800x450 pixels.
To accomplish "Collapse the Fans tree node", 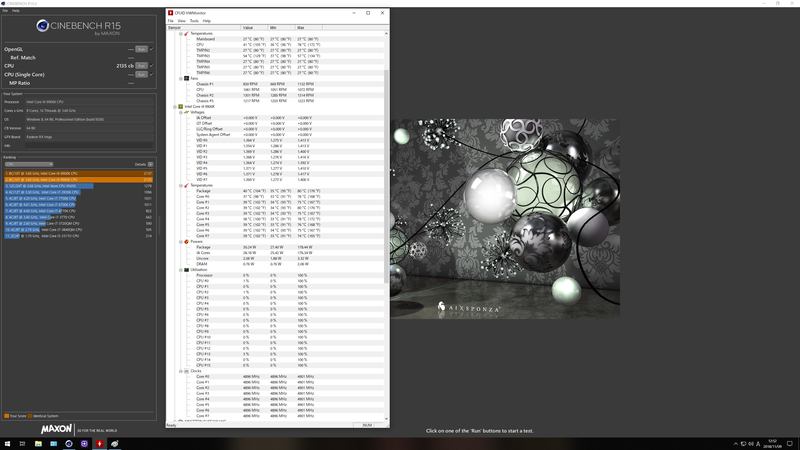I will 181,79.
